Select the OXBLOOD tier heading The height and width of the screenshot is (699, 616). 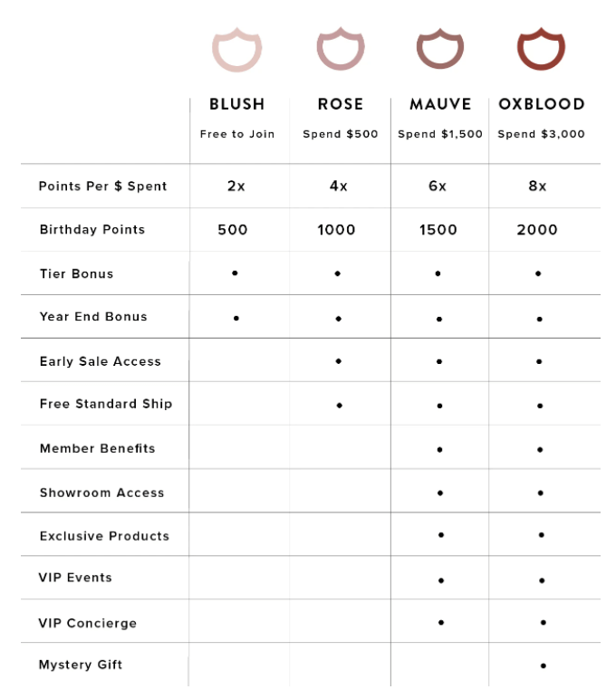542,104
